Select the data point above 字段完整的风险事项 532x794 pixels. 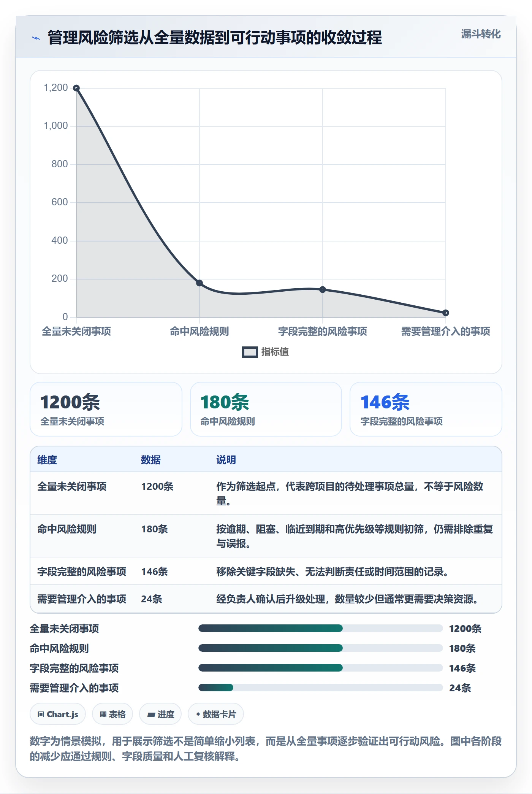point(323,289)
